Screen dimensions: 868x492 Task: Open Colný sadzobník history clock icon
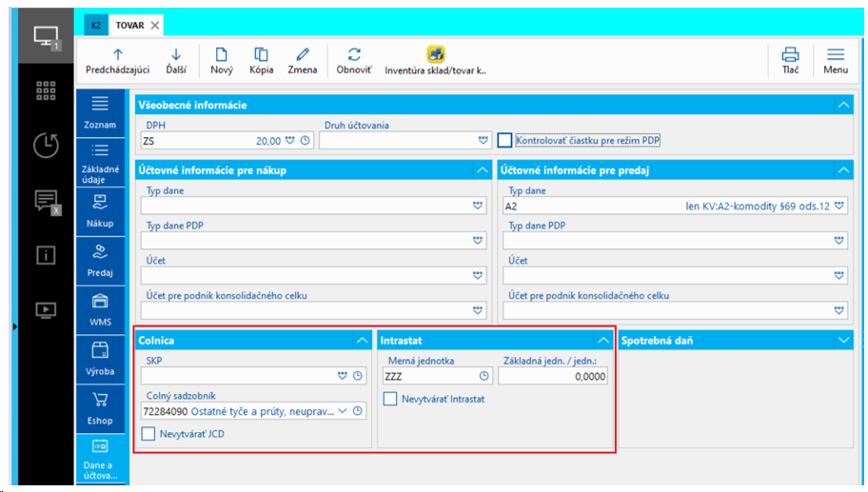(358, 411)
